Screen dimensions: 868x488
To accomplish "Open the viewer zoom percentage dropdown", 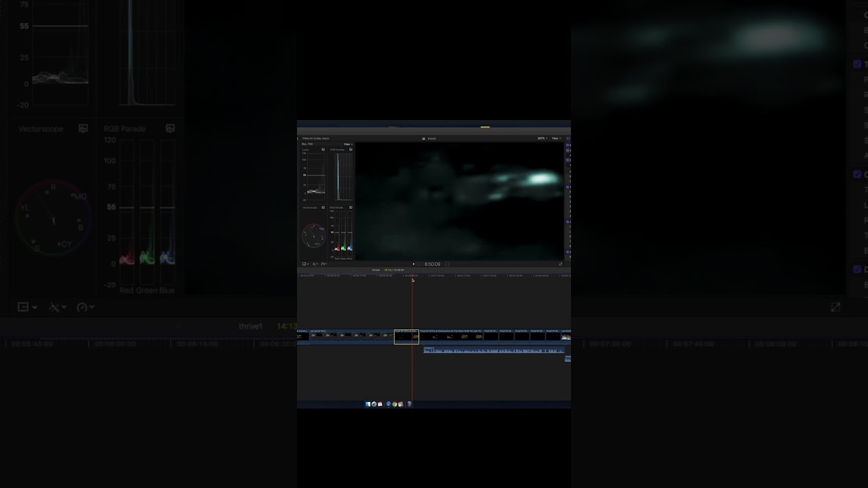I will [x=542, y=138].
